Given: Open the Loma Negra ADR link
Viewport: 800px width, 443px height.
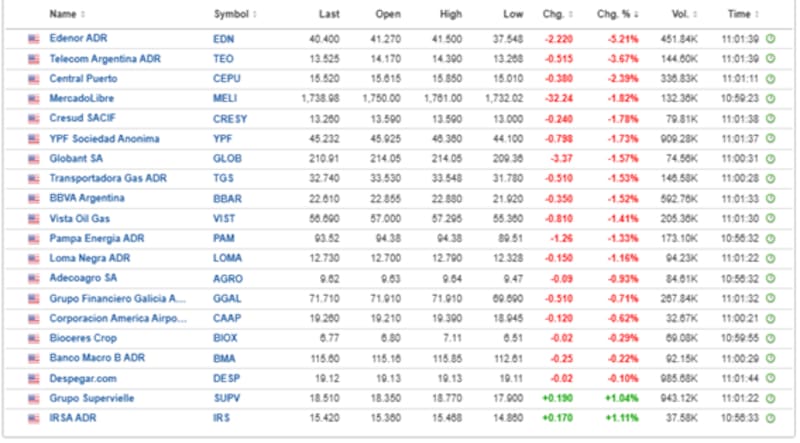Looking at the screenshot, I should point(88,258).
